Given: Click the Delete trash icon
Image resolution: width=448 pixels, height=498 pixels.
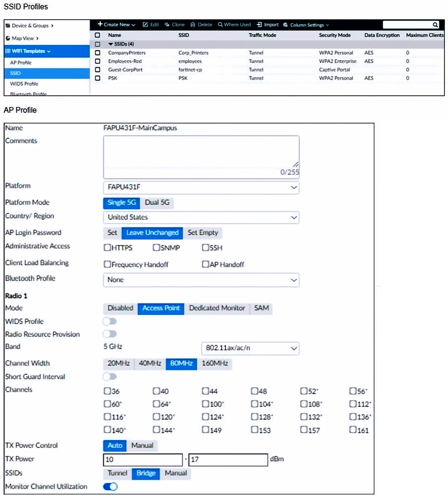Looking at the screenshot, I should coord(193,25).
